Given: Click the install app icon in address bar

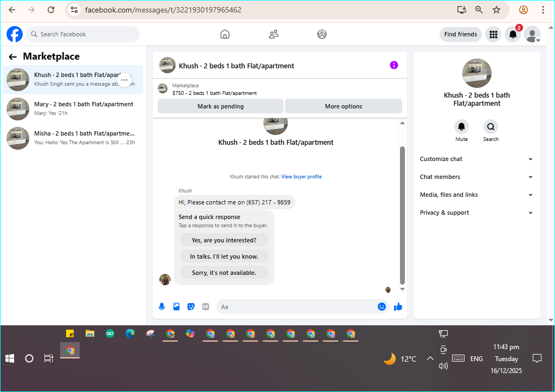Looking at the screenshot, I should (462, 10).
